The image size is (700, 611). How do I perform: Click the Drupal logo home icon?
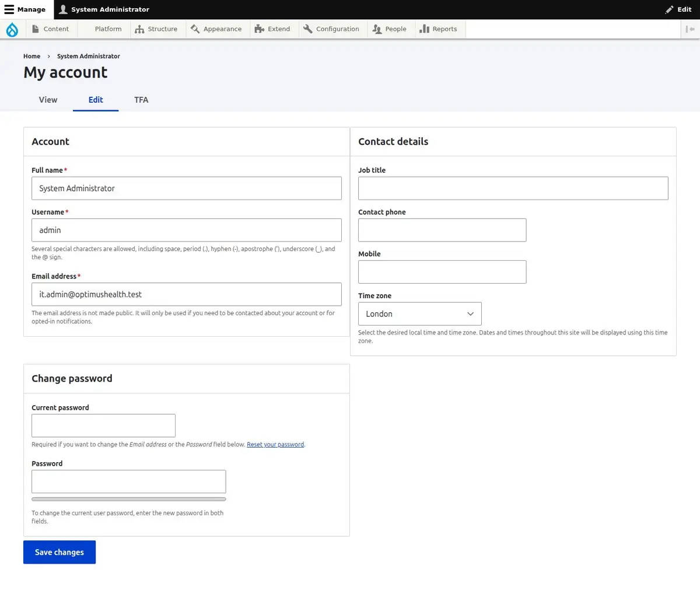pyautogui.click(x=12, y=29)
